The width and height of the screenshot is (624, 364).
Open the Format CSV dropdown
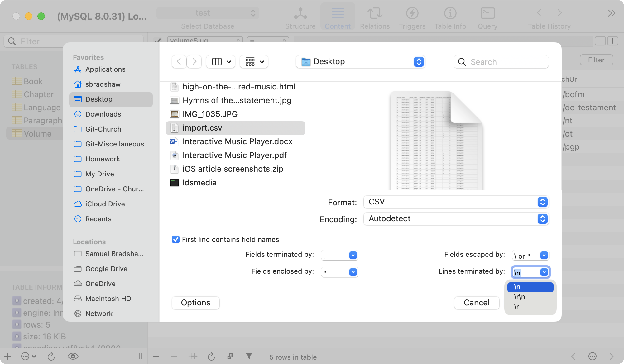point(456,202)
